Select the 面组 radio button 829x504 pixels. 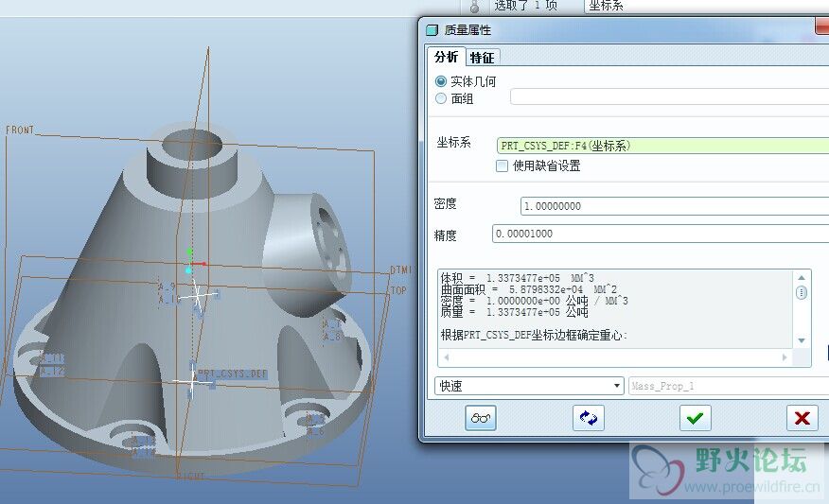click(440, 98)
